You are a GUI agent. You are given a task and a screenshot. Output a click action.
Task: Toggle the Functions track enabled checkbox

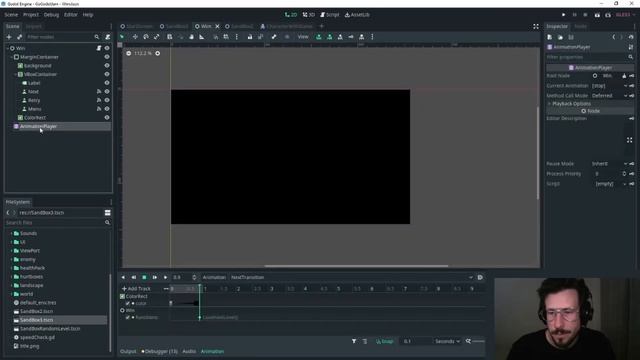tap(128, 318)
